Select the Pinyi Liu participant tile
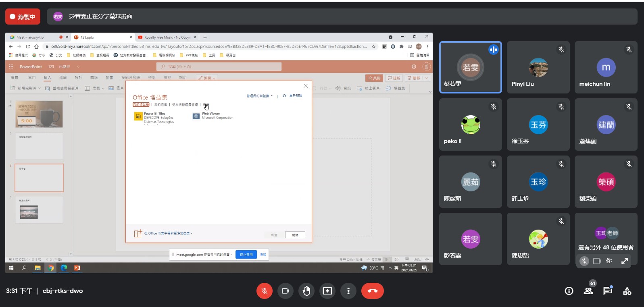 pos(538,67)
